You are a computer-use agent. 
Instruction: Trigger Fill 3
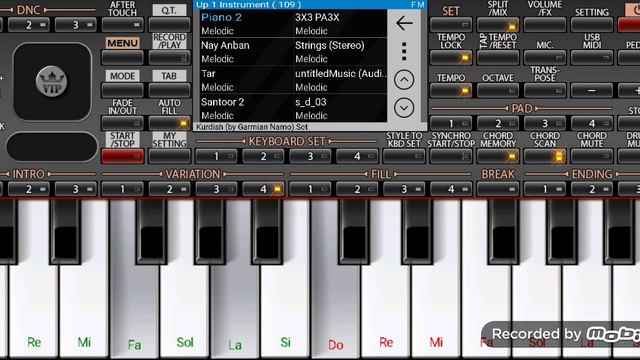pyautogui.click(x=404, y=189)
